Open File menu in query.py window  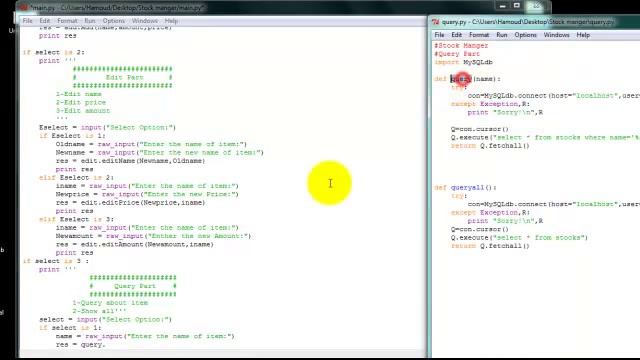point(439,35)
